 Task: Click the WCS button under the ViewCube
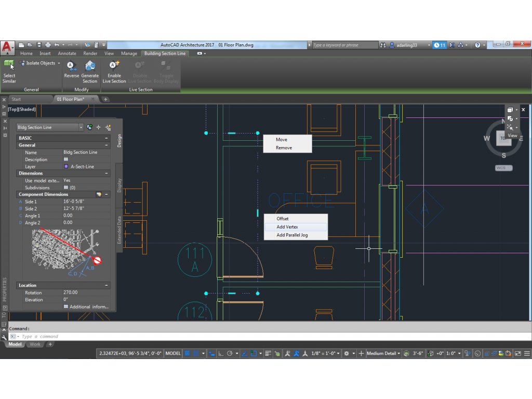503,168
